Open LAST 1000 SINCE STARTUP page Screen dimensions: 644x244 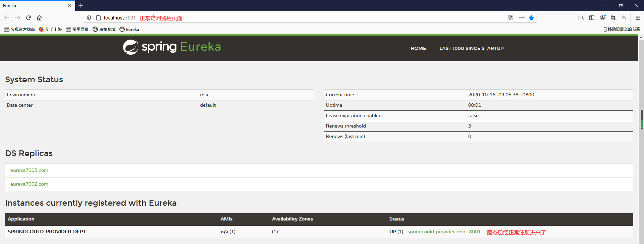471,48
